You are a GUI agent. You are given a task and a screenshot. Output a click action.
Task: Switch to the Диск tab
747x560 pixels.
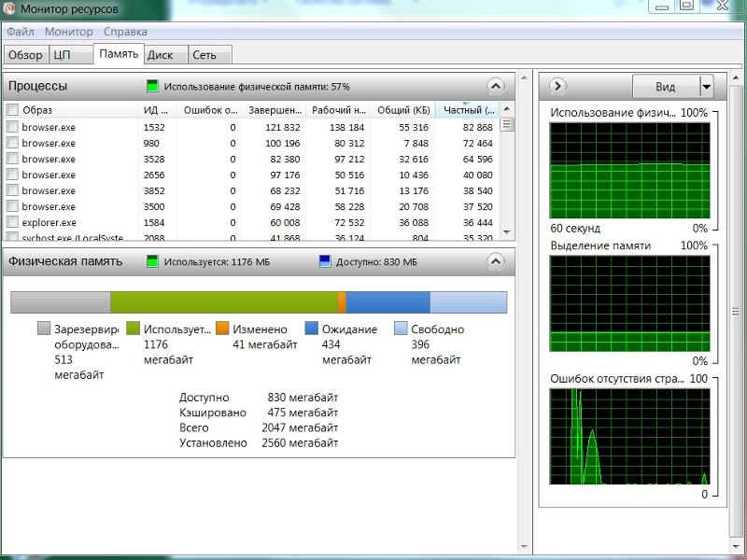tap(161, 55)
